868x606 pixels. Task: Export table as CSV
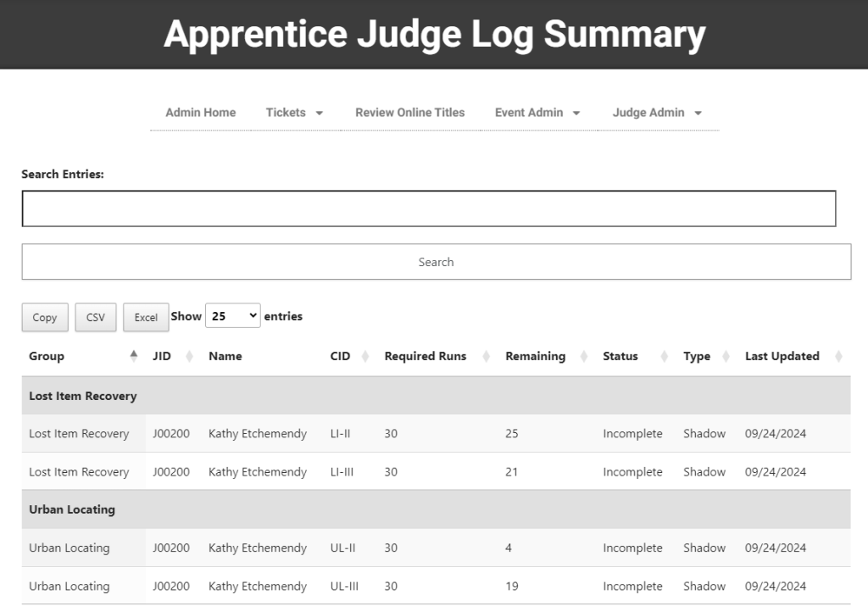click(x=96, y=318)
